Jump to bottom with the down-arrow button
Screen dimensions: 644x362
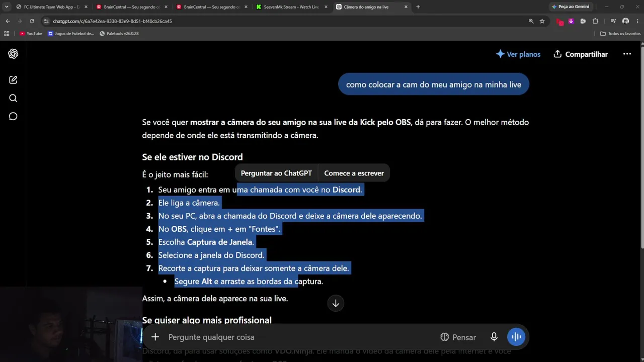(336, 303)
